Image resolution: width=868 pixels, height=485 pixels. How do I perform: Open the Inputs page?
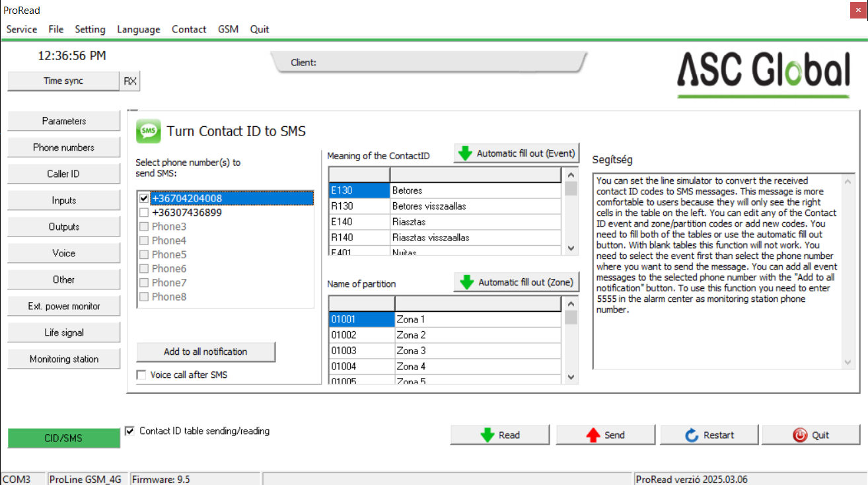[x=64, y=200]
